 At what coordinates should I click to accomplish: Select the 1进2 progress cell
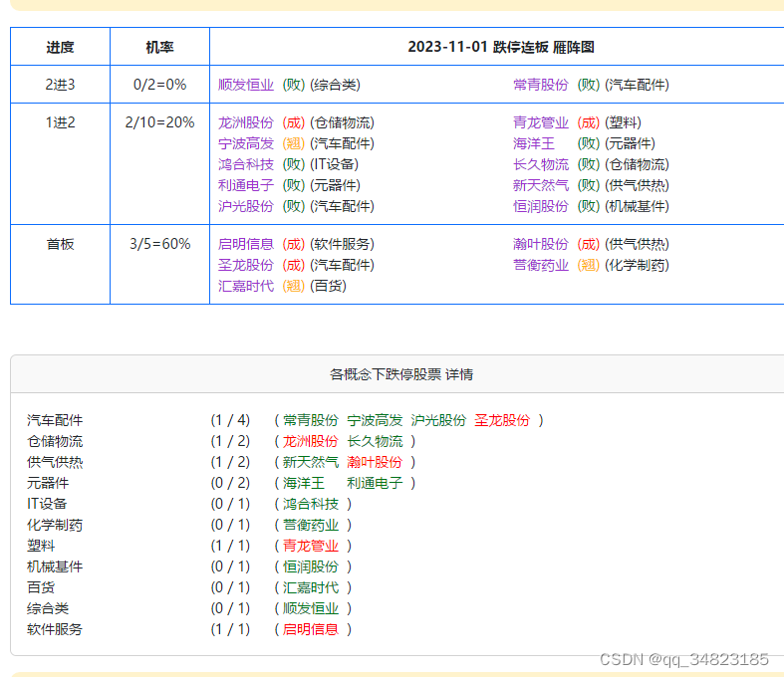coord(60,164)
